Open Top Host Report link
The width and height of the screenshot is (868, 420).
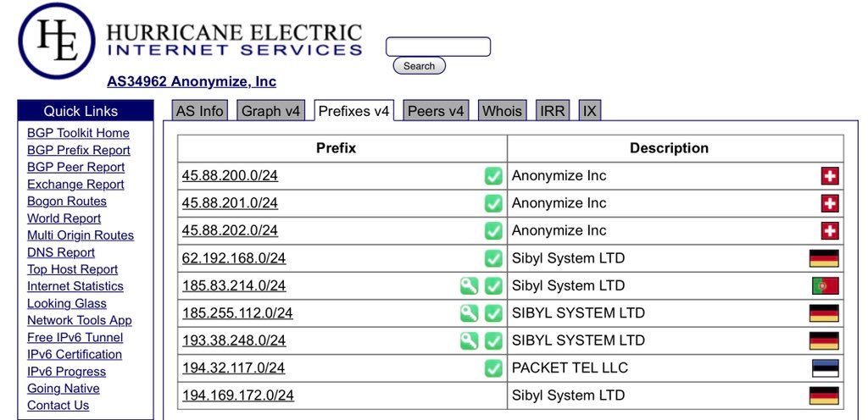tap(73, 269)
